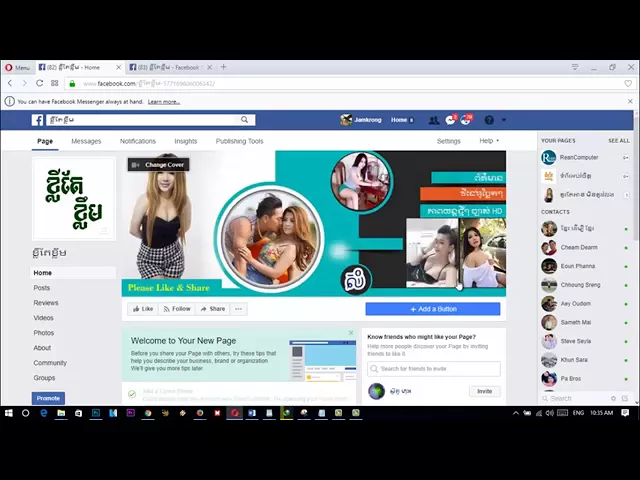Click the Facebook logo icon

pos(38,120)
